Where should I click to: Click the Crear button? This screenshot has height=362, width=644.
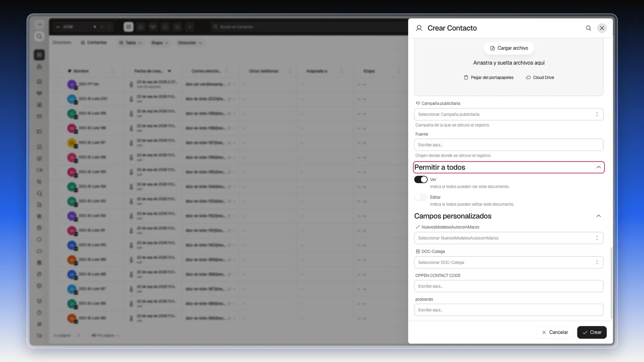(x=592, y=333)
